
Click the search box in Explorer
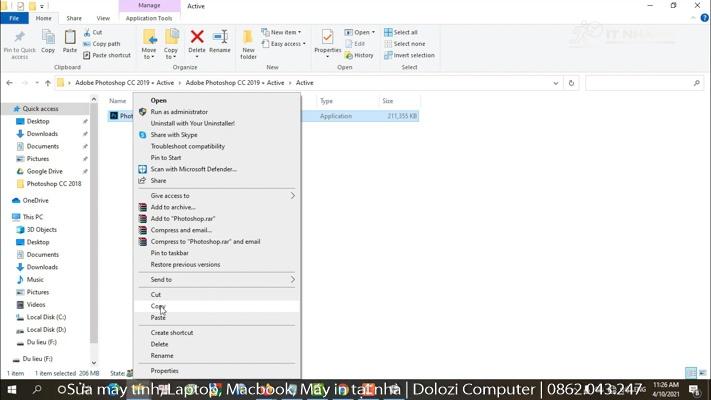click(640, 83)
